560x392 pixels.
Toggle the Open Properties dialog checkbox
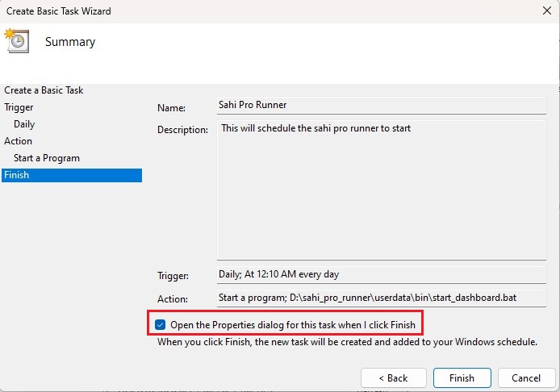(161, 324)
